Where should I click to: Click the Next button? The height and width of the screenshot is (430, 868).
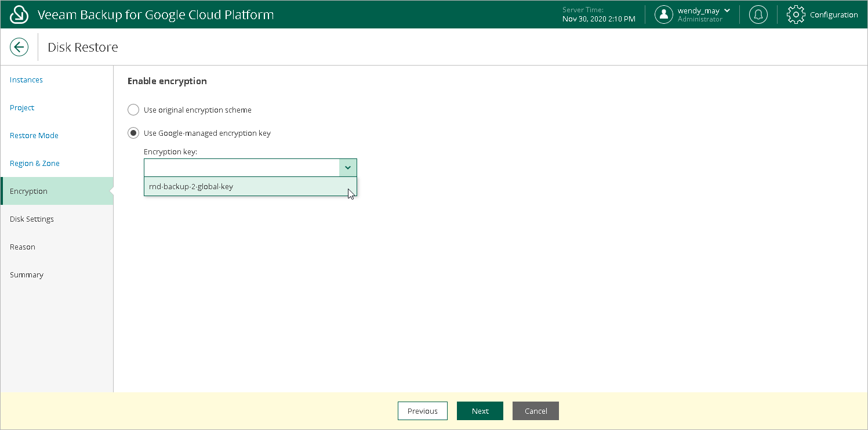480,411
